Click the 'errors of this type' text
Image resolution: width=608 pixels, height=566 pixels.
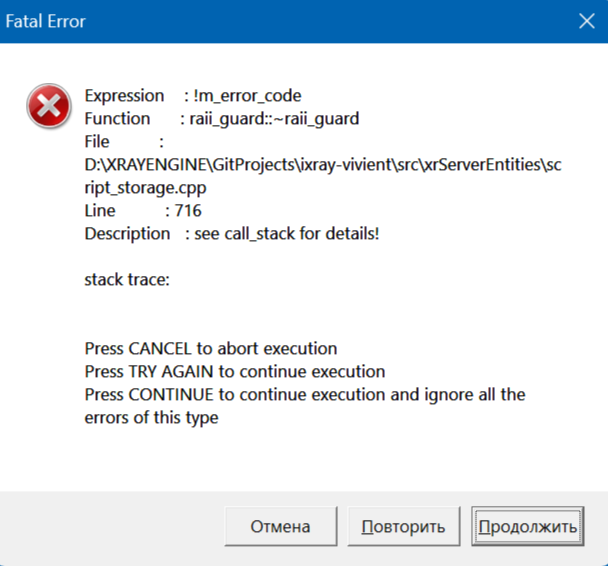pyautogui.click(x=151, y=418)
